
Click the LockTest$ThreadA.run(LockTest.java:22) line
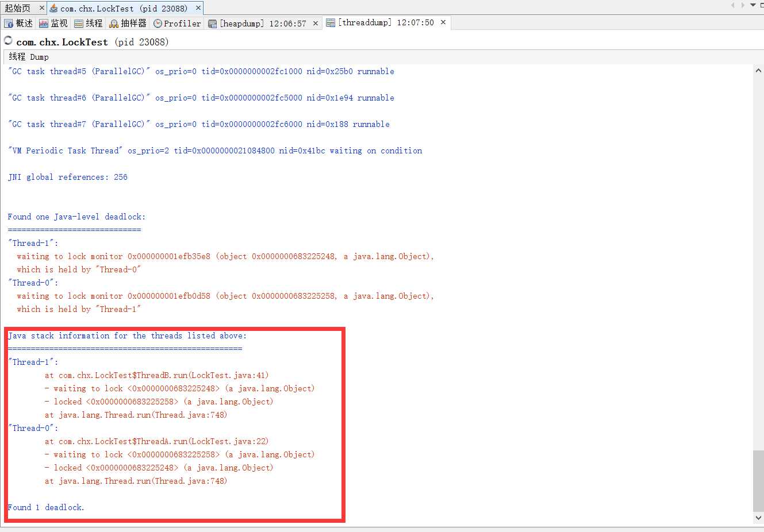pos(156,441)
